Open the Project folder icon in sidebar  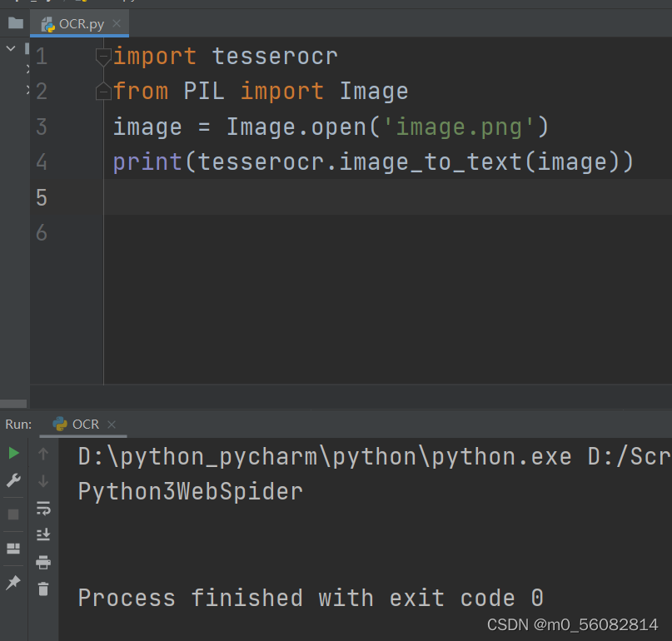tap(16, 22)
